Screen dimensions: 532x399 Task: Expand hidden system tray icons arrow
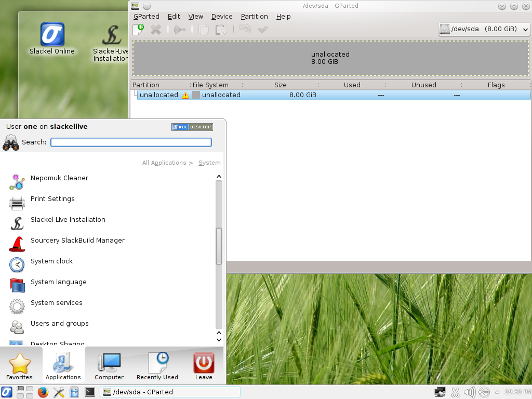click(x=497, y=392)
